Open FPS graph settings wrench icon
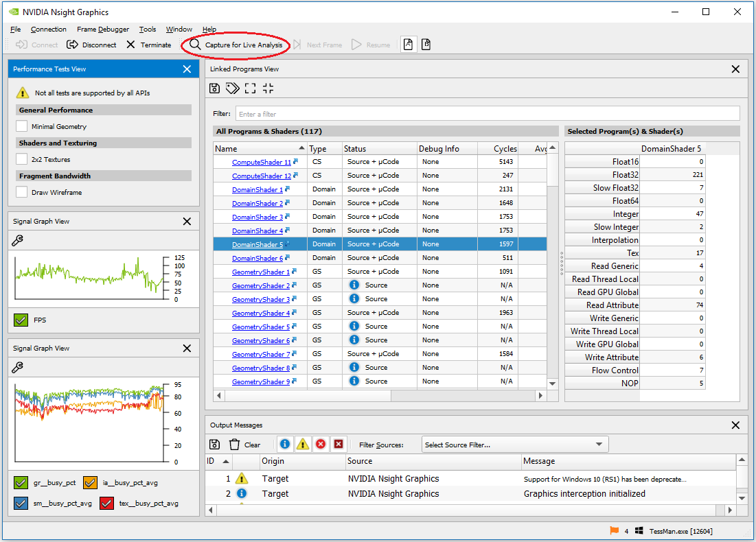 [19, 240]
